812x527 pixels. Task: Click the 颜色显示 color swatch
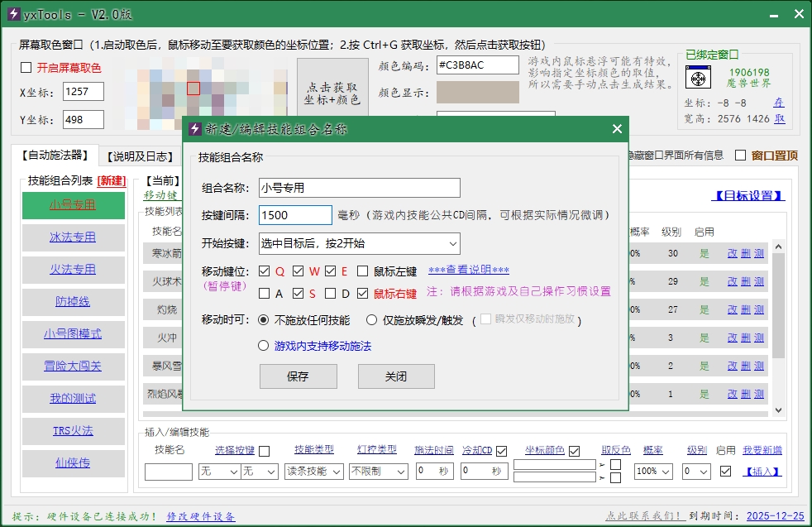[x=477, y=93]
